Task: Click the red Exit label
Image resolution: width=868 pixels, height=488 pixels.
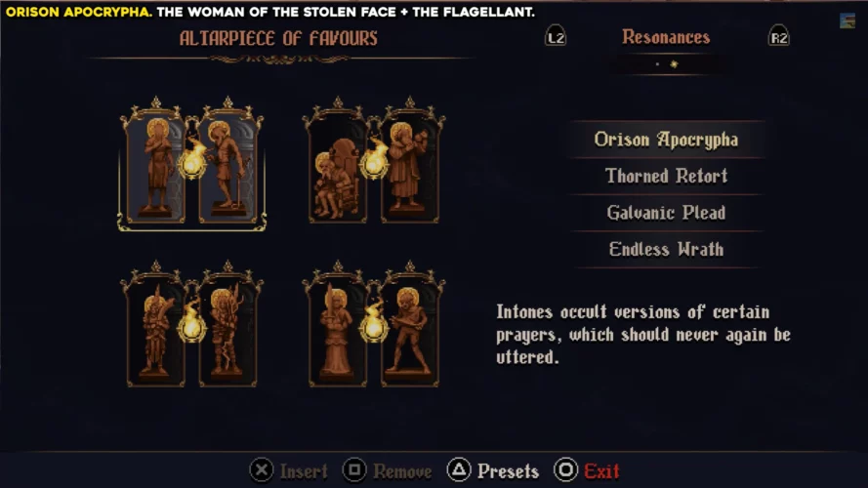Action: click(601, 470)
